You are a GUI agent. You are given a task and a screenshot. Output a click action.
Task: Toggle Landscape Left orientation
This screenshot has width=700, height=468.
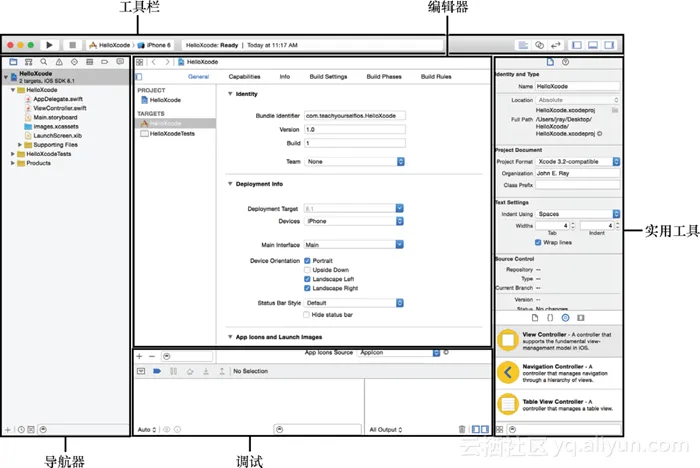pos(307,279)
